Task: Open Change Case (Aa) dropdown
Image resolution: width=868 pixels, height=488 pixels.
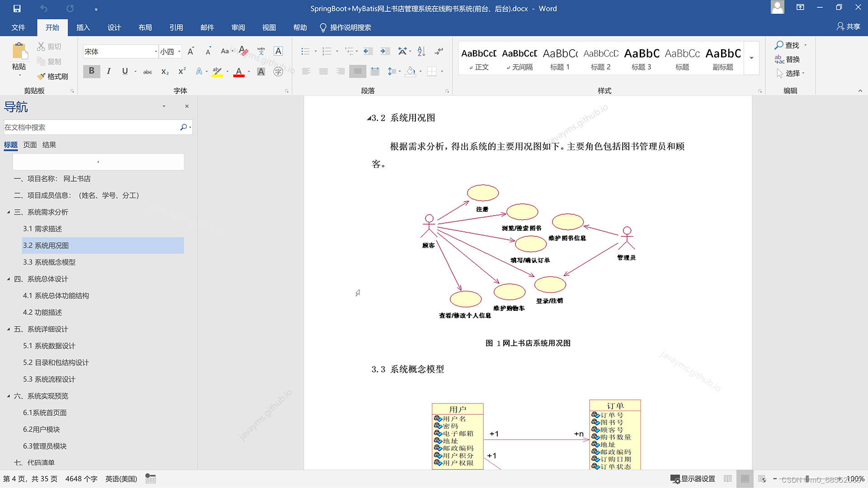Action: pos(227,51)
